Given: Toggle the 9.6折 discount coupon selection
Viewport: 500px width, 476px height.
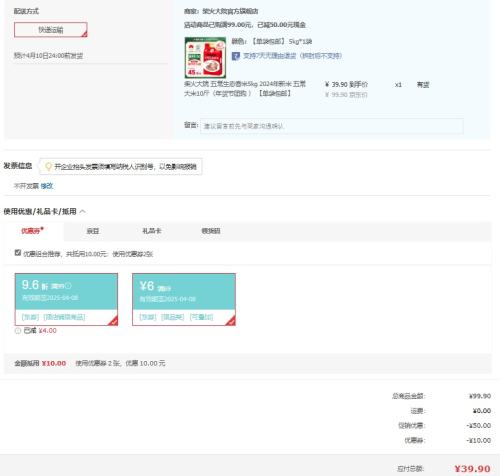Looking at the screenshot, I should pyautogui.click(x=66, y=299).
